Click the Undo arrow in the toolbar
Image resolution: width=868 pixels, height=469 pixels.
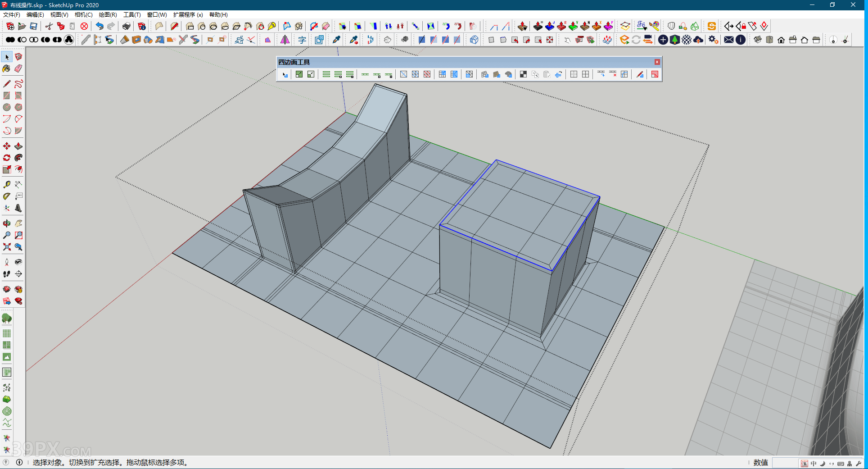(99, 26)
